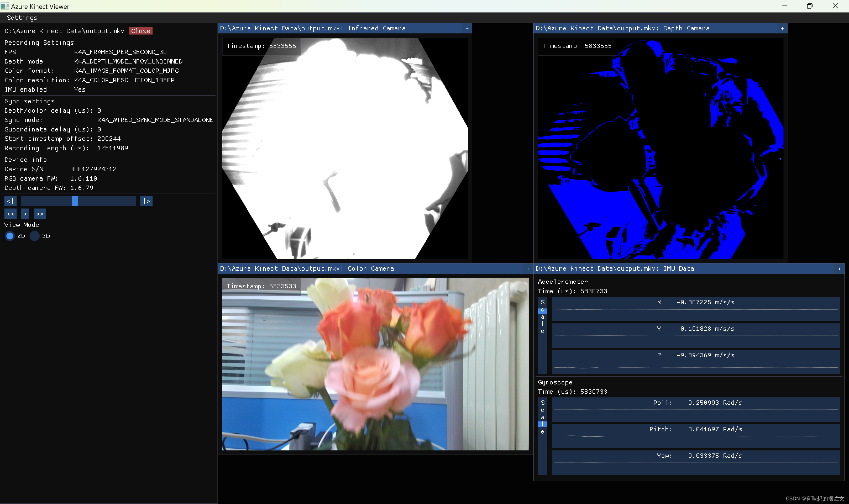Adjust the Gyroscope scale slider
This screenshot has width=849, height=504.
click(x=543, y=424)
